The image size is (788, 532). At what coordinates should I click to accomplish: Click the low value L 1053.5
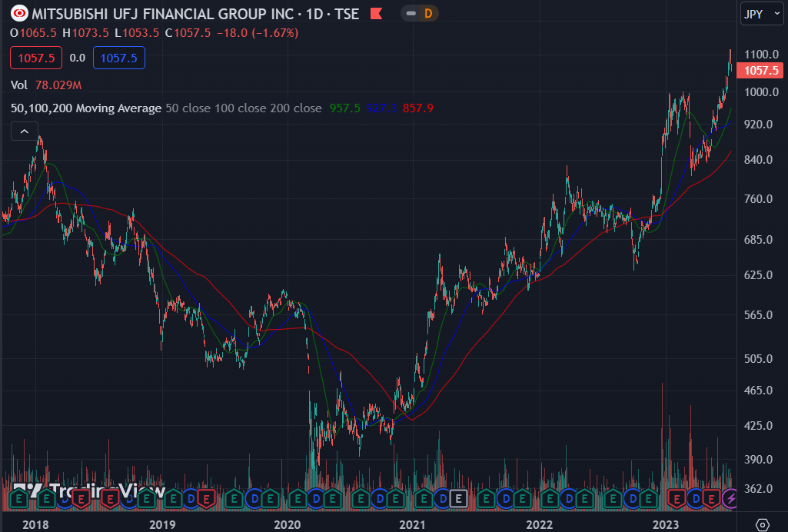pyautogui.click(x=137, y=32)
